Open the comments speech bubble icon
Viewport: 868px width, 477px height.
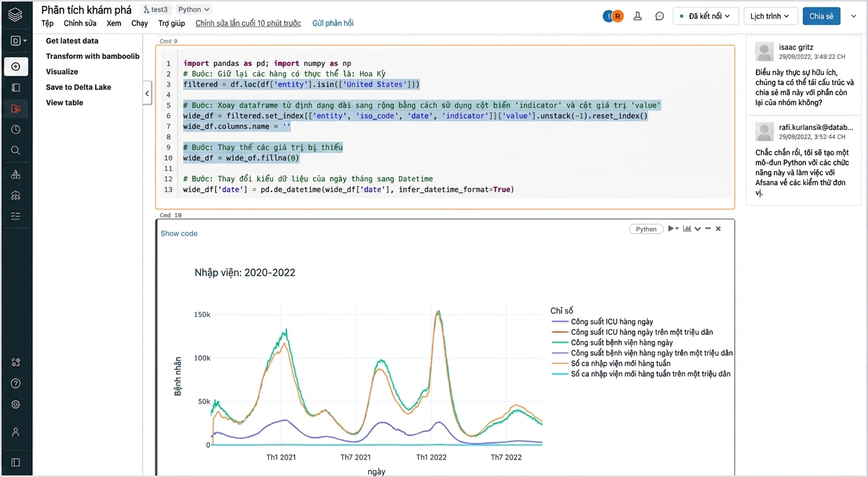click(x=660, y=16)
